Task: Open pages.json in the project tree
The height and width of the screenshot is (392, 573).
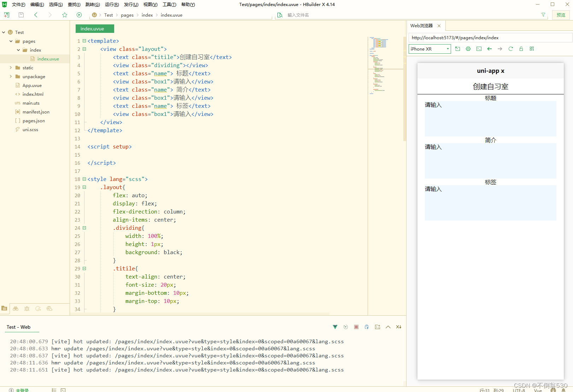Action: click(34, 121)
